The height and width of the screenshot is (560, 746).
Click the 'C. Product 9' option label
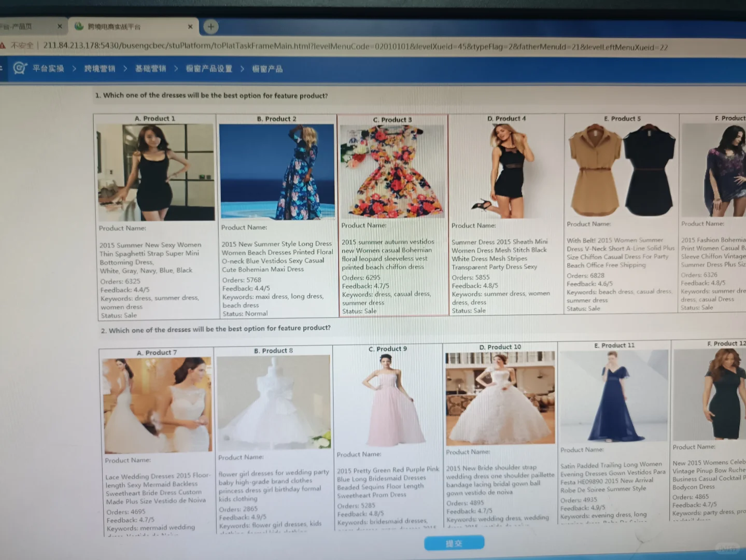pyautogui.click(x=388, y=349)
